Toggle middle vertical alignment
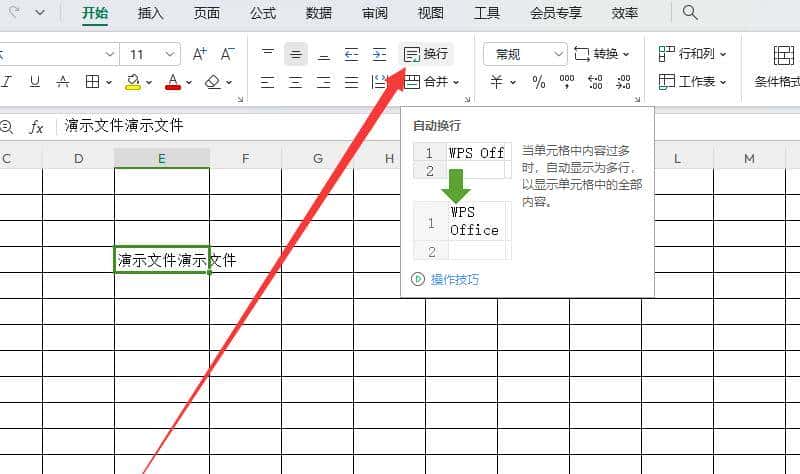Screen dimensions: 800x474 (x=295, y=54)
